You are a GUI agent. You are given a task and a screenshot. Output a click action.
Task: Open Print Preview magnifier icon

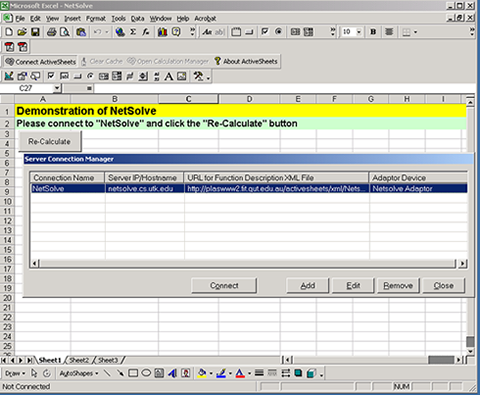pyautogui.click(x=65, y=32)
